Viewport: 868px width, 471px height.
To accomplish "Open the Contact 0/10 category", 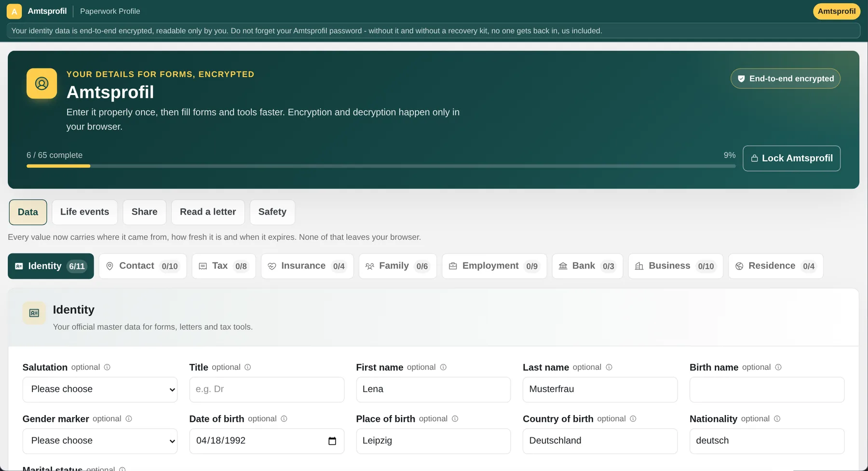I will 143,266.
